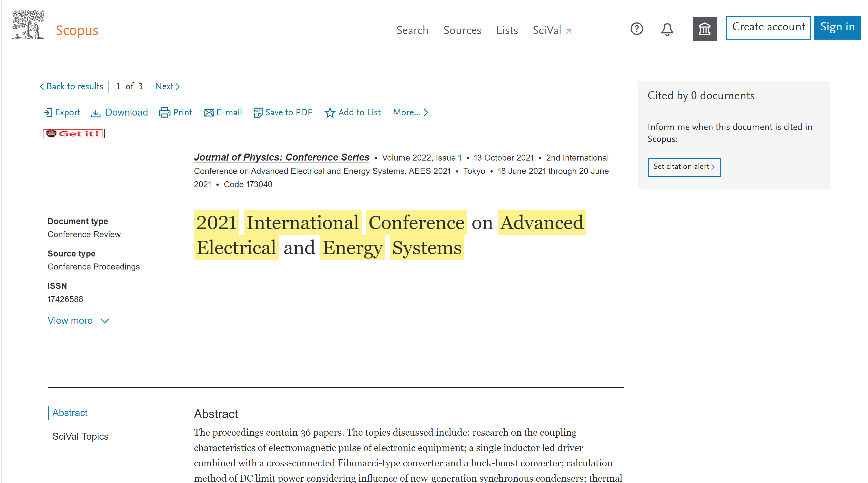Open SciVal external link
Image resolution: width=868 pixels, height=483 pixels.
pos(551,30)
